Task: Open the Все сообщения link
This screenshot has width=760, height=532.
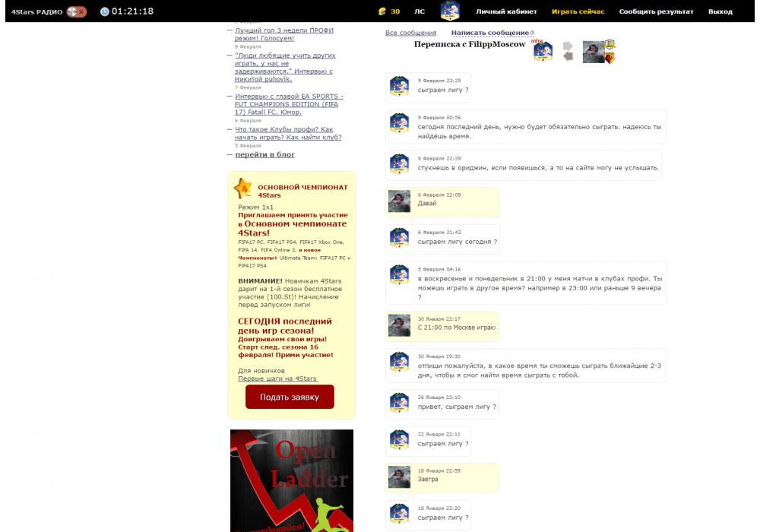Action: 410,33
